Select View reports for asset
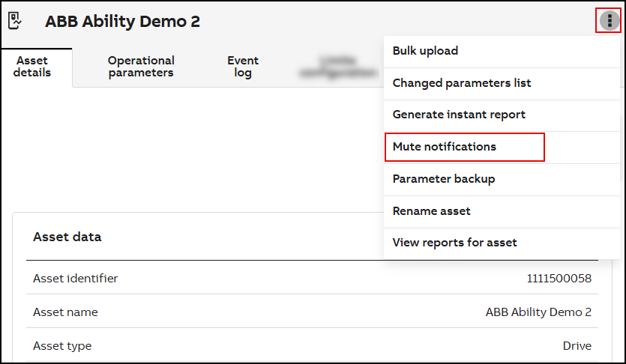 tap(454, 243)
